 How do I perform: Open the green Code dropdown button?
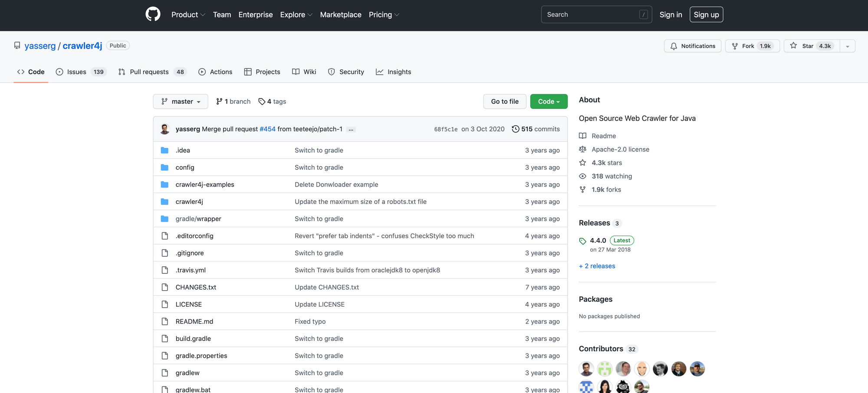click(x=549, y=102)
